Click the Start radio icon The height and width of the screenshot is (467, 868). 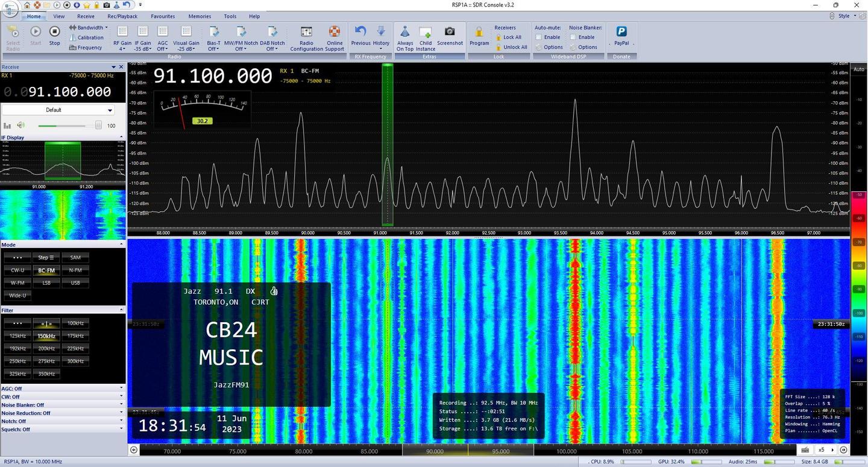coord(36,36)
